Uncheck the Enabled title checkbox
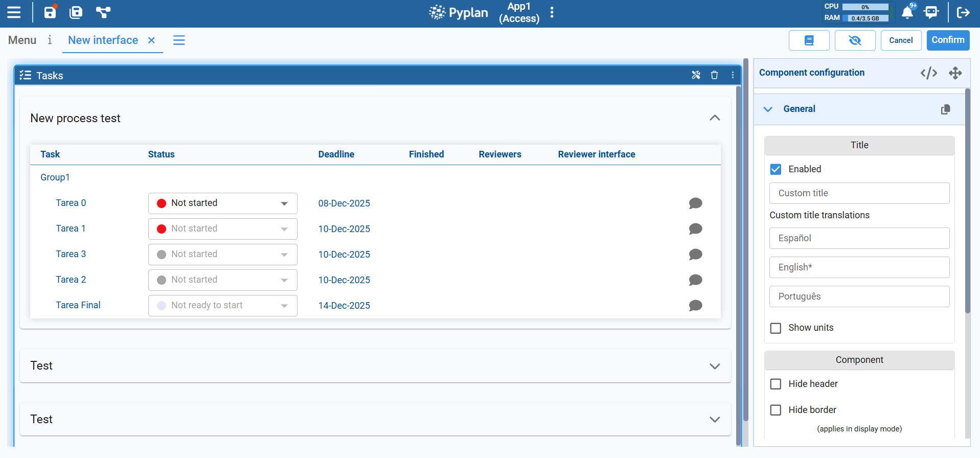This screenshot has width=980, height=458. click(x=776, y=169)
